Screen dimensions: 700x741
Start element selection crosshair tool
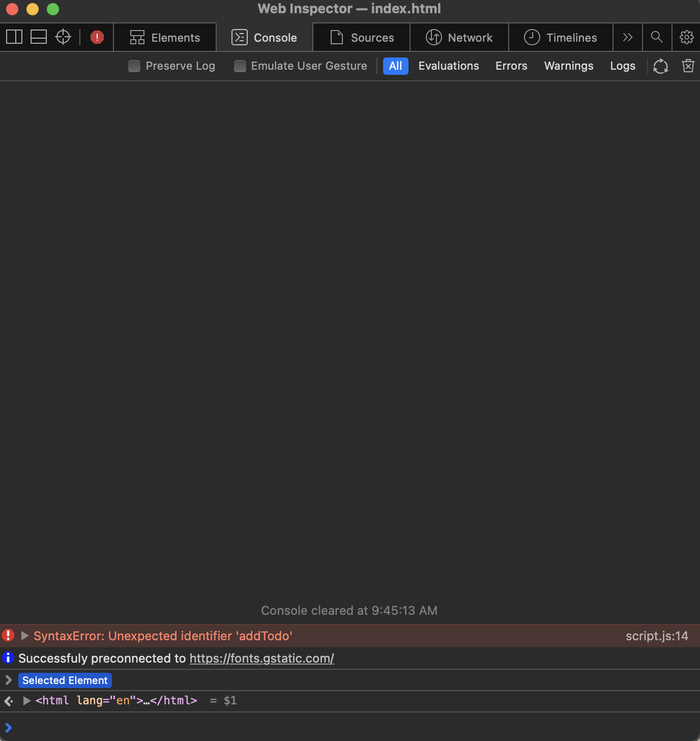pos(63,37)
